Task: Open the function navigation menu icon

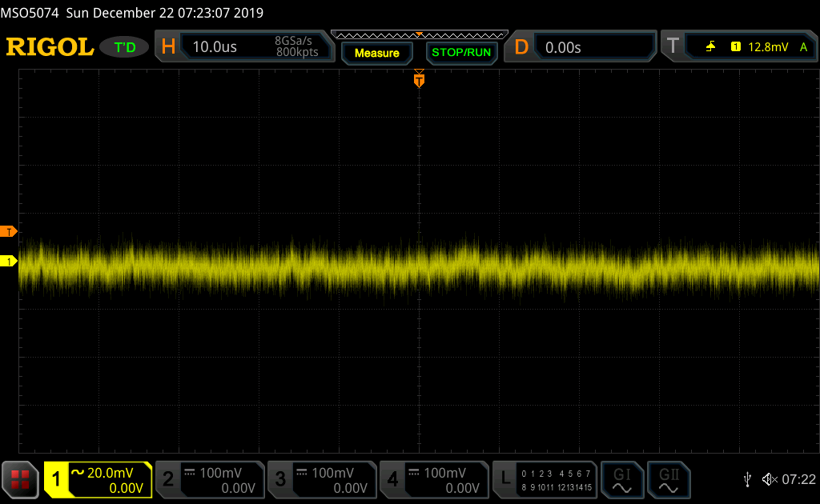Action: point(20,479)
